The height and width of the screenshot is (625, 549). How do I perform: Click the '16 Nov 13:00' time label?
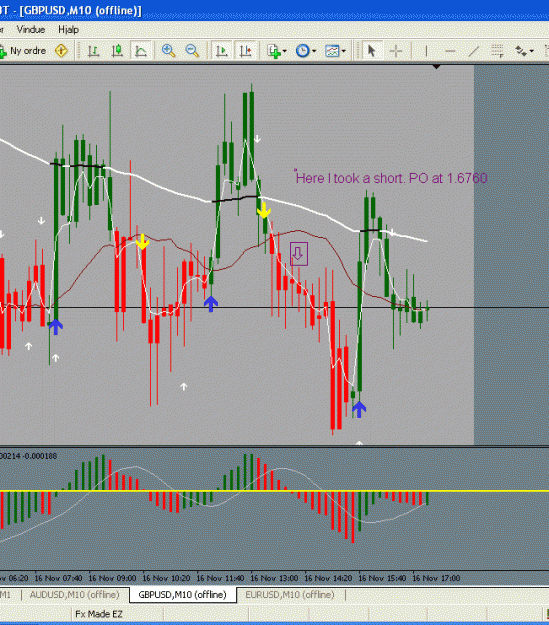click(274, 578)
